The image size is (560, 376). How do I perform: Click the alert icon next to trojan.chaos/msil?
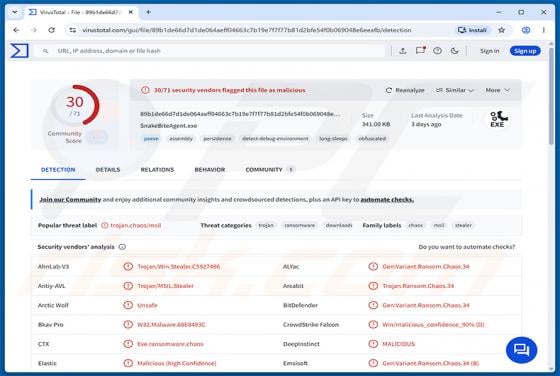tap(105, 225)
